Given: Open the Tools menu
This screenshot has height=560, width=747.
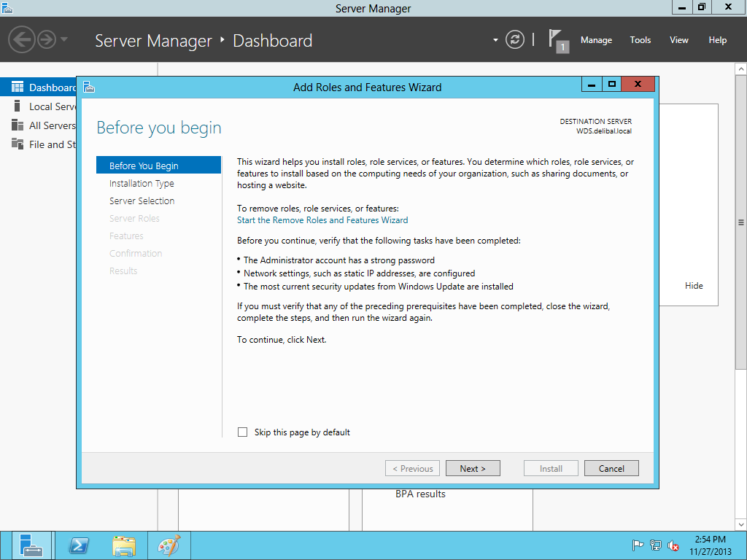Looking at the screenshot, I should [640, 40].
